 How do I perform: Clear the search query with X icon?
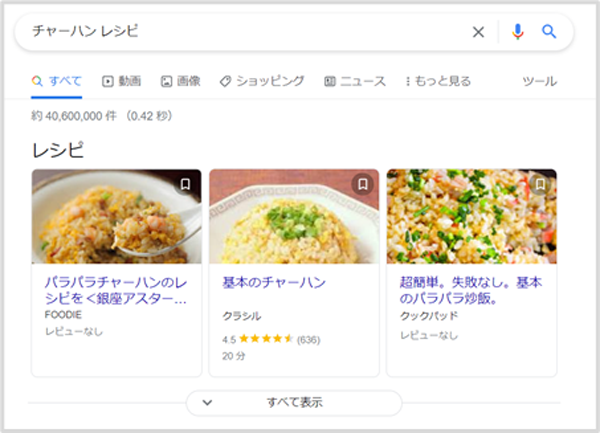pos(478,32)
